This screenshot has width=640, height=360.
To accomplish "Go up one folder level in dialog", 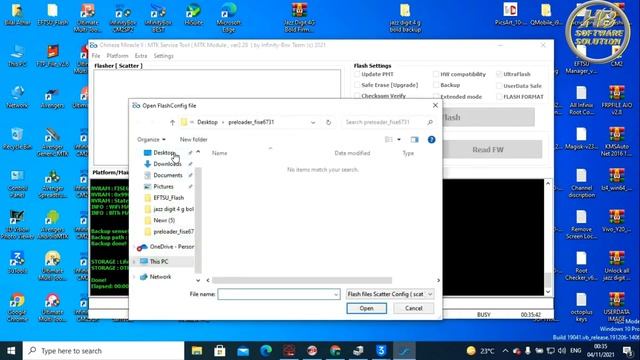I will click(172, 122).
